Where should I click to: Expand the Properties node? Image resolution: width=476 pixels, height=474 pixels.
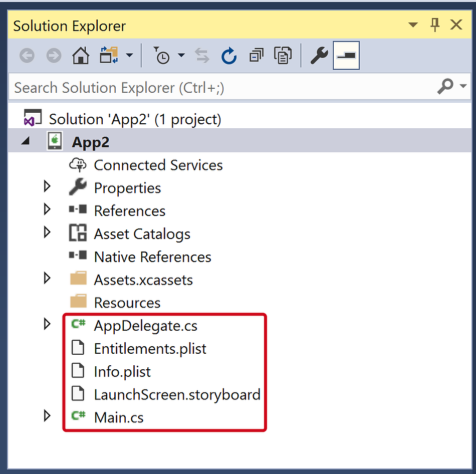coord(47,186)
